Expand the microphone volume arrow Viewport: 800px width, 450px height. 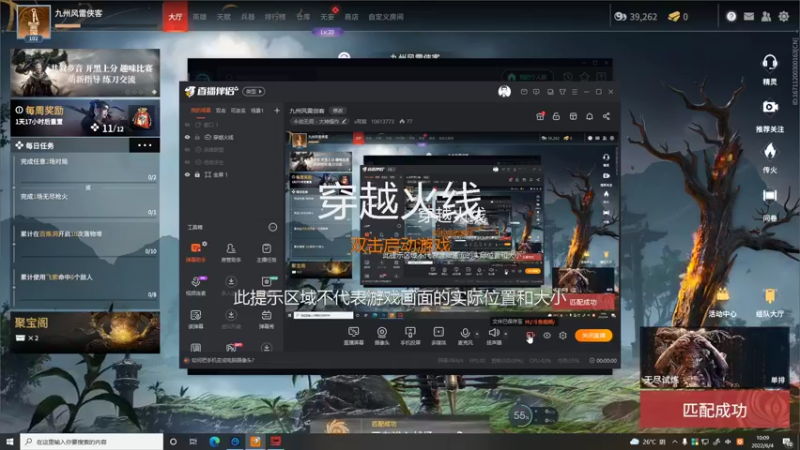pos(477,334)
